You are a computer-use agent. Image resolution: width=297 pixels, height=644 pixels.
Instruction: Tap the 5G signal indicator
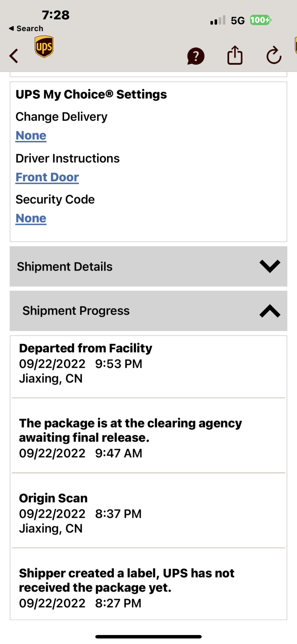point(238,21)
